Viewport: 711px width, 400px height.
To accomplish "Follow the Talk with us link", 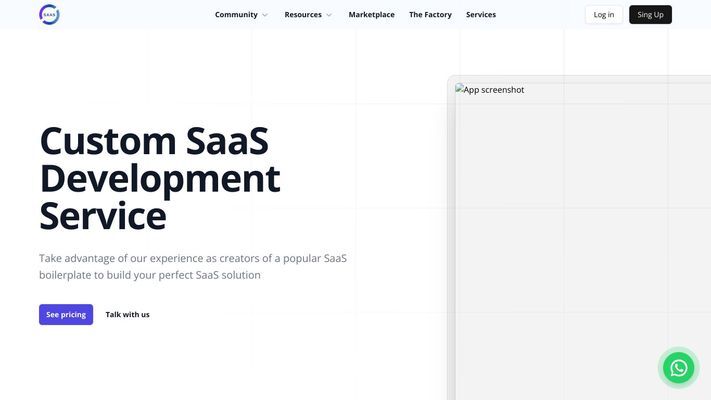I will tap(127, 314).
